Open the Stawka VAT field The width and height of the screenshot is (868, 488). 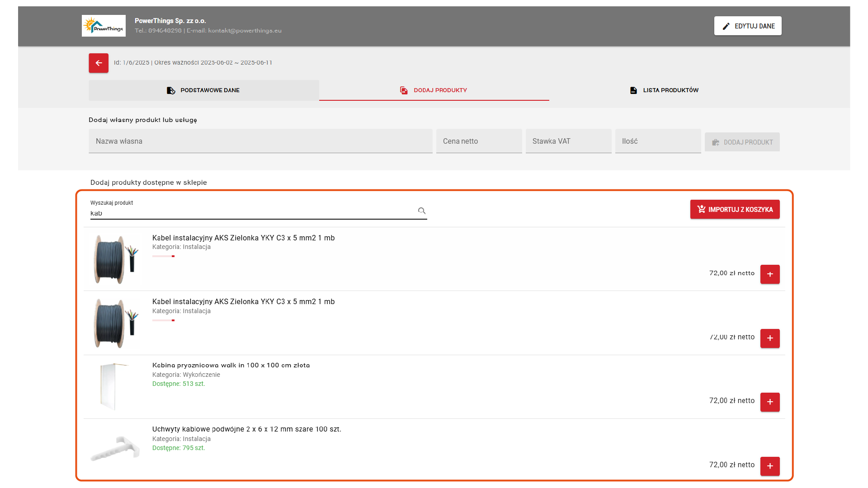[x=568, y=141]
